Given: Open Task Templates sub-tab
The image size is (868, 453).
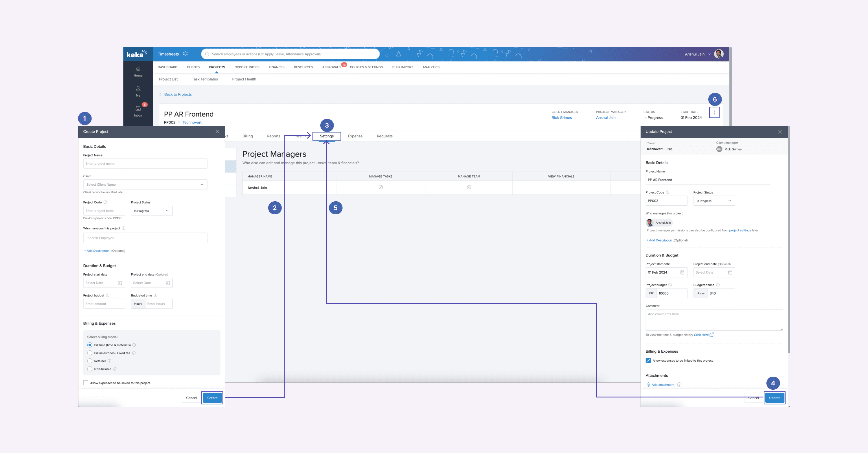Looking at the screenshot, I should 205,79.
